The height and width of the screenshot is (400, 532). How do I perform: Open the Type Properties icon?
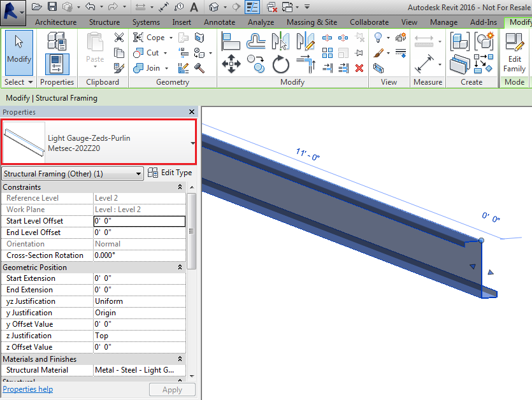point(57,40)
